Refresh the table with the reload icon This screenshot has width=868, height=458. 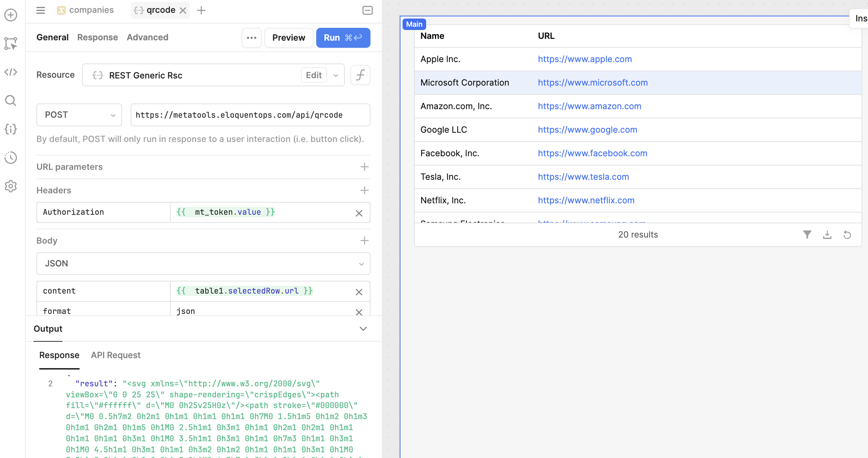(847, 235)
